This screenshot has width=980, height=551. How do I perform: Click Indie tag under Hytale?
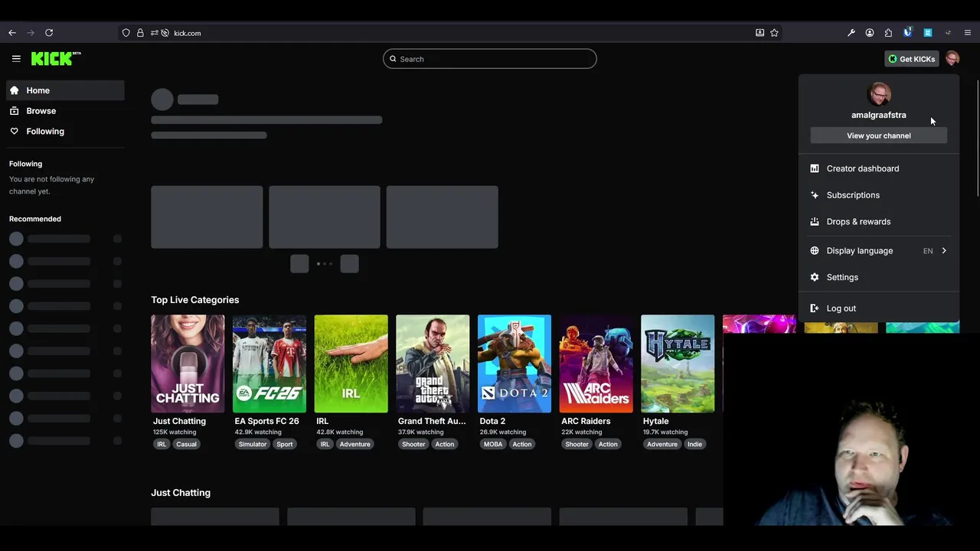[694, 445]
